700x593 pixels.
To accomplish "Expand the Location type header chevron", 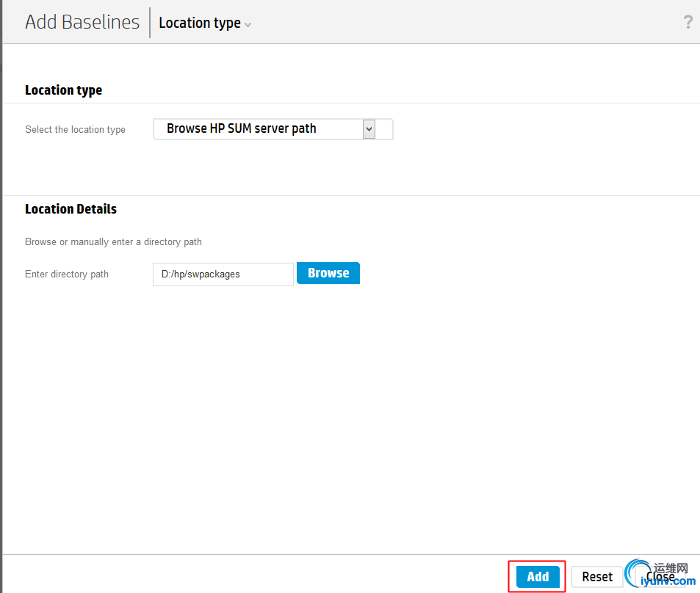I will (248, 24).
